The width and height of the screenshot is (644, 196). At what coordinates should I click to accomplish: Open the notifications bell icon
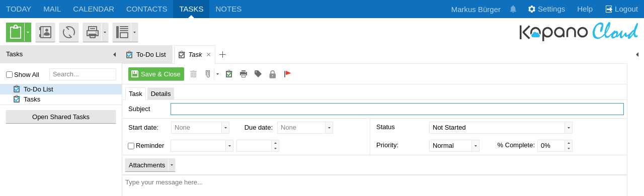[513, 9]
